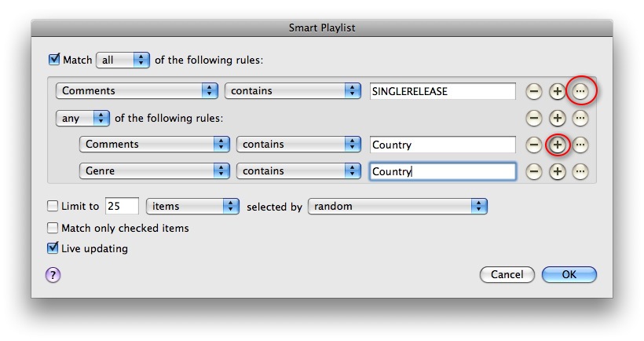Disable Live updating checkbox
The height and width of the screenshot is (341, 644).
tap(53, 248)
